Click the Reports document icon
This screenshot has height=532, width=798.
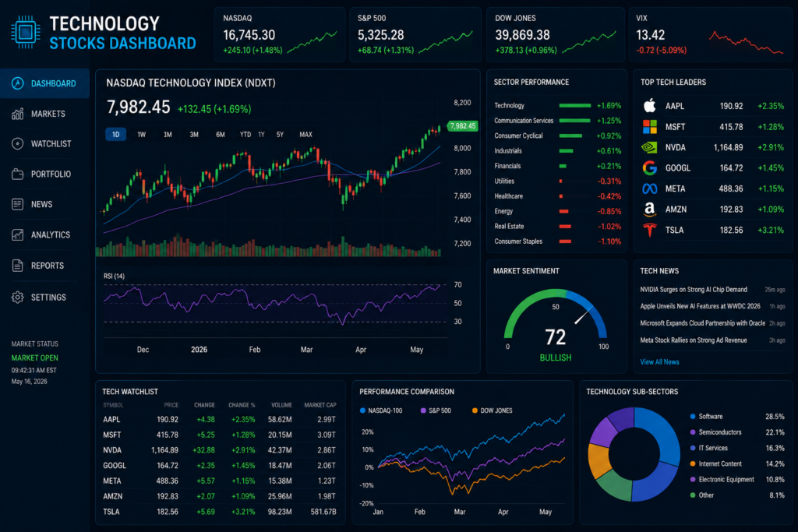tap(17, 266)
